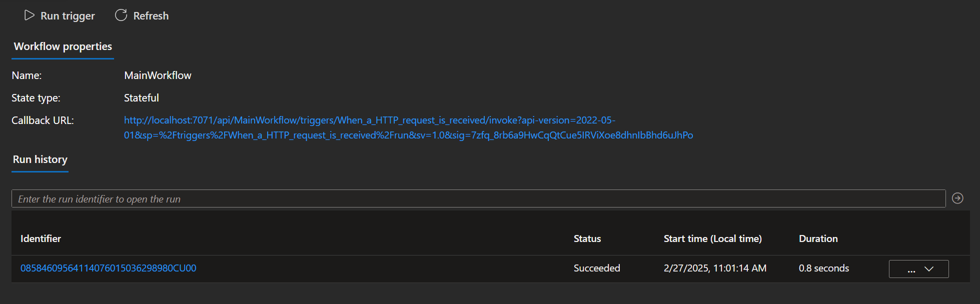Click the Stateful state type value
The height and width of the screenshot is (304, 980).
(141, 98)
